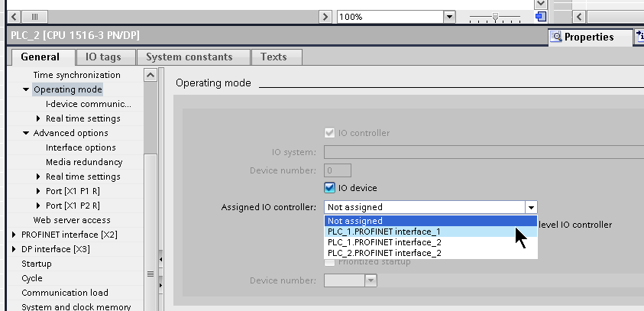The height and width of the screenshot is (311, 644).
Task: Click the Properties tab magnifier icon
Action: (x=556, y=37)
